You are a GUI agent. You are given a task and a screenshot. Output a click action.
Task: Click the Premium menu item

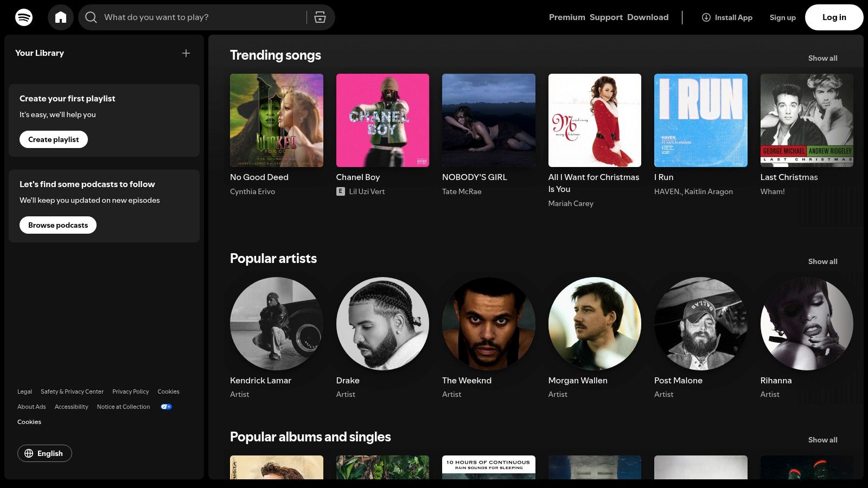pyautogui.click(x=566, y=17)
